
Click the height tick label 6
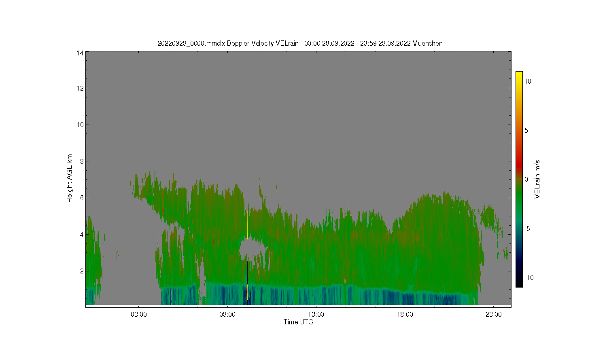point(82,198)
